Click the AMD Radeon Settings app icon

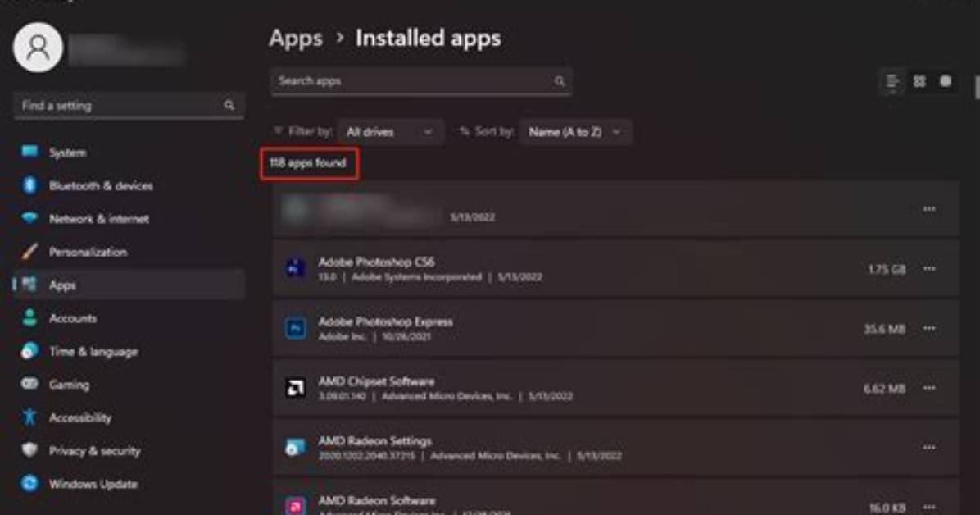295,447
